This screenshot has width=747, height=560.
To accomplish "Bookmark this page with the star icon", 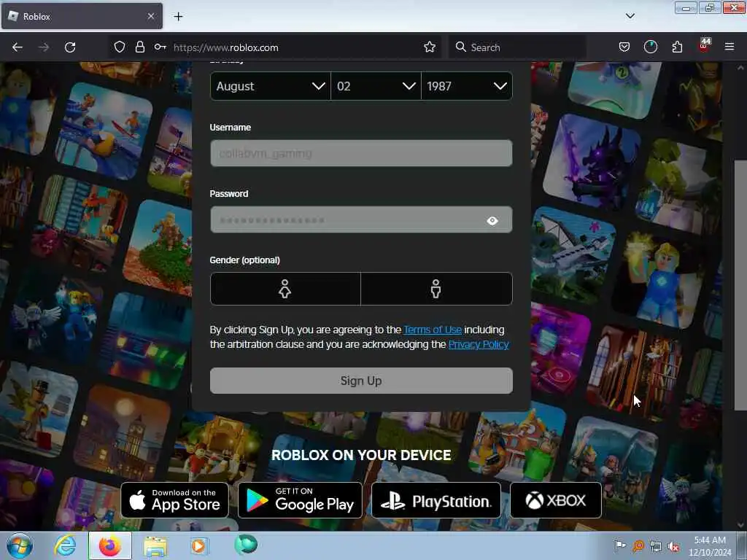I will [430, 47].
